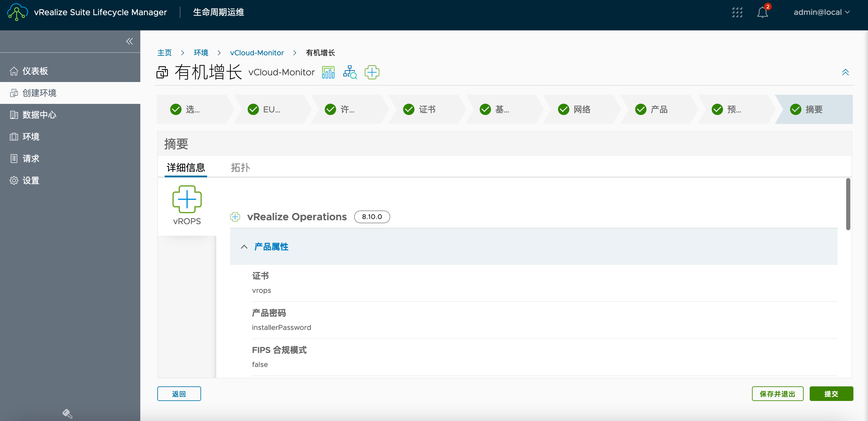This screenshot has height=421, width=868.
Task: Open 数据中心 in the sidebar
Action: tap(70, 115)
